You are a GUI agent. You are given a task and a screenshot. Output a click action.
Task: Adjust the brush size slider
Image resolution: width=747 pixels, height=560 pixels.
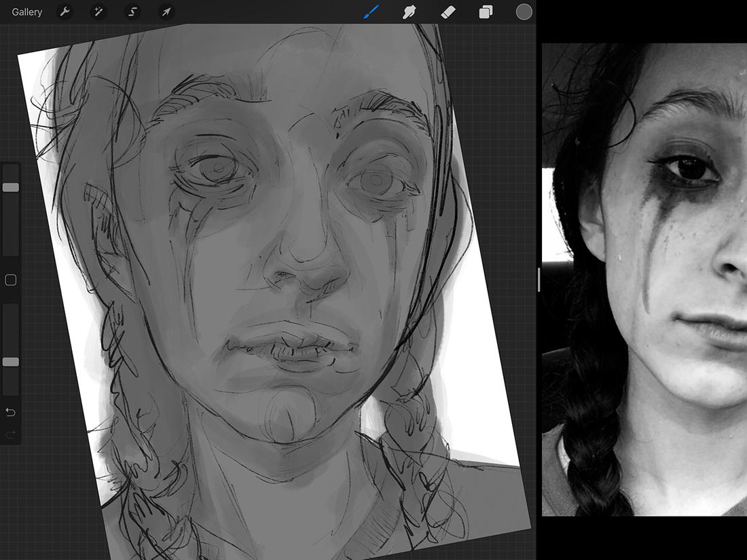10,187
